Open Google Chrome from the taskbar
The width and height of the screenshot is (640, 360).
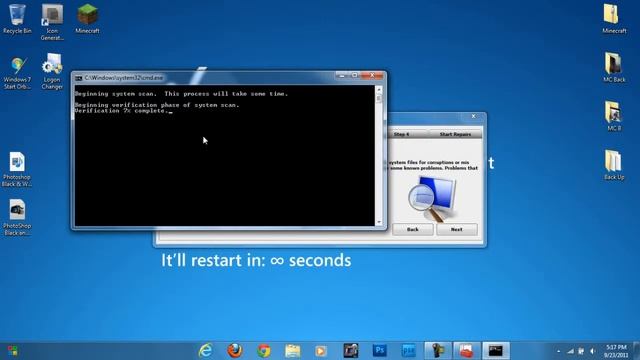click(264, 351)
